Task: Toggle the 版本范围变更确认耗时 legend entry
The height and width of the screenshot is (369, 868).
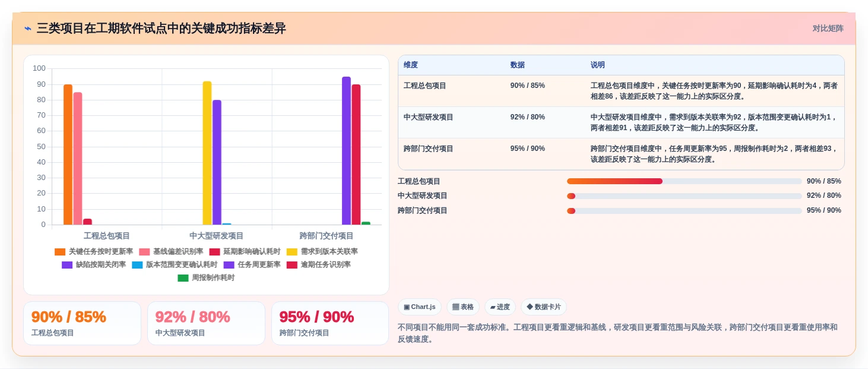Action: [x=175, y=265]
